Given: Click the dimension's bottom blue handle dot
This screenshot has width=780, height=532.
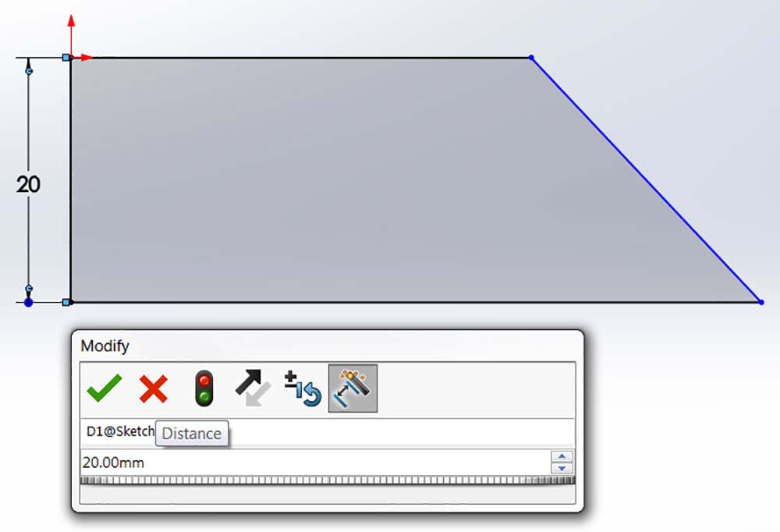Looking at the screenshot, I should point(28,302).
